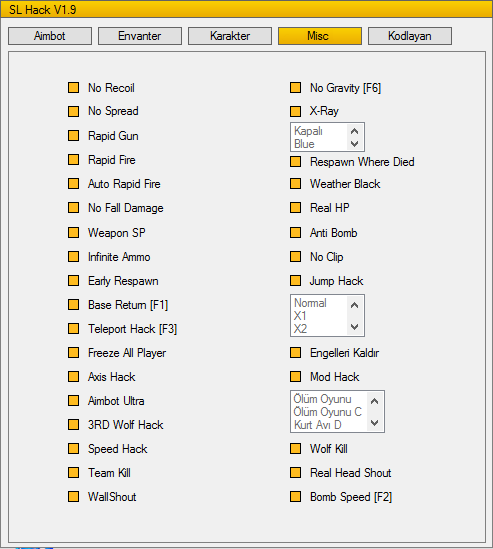Check the Rapid Gun option

coord(73,135)
